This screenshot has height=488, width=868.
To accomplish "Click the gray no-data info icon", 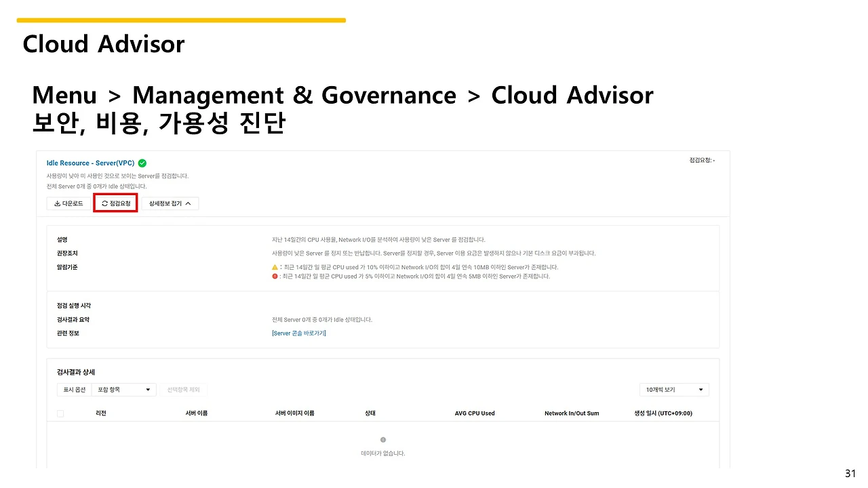I will 383,440.
